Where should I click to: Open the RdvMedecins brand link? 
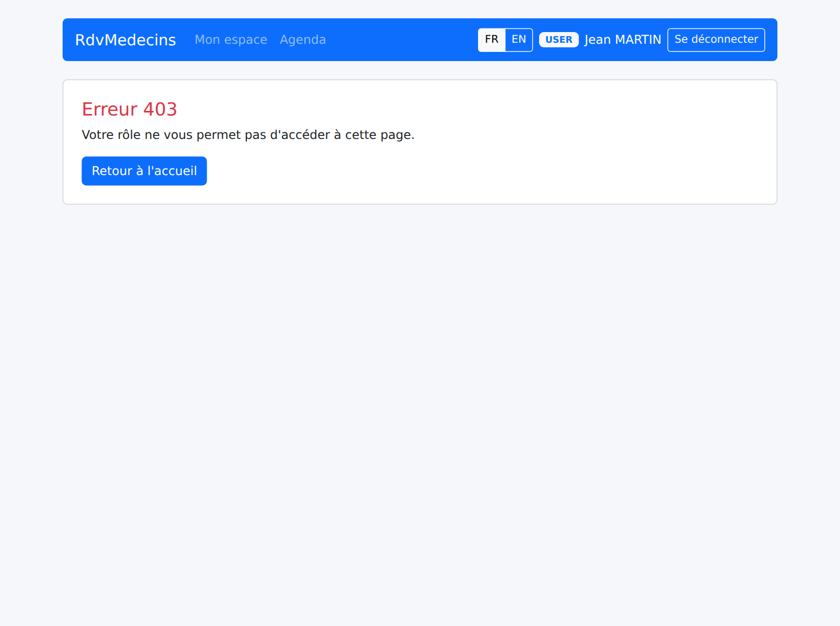click(x=125, y=40)
